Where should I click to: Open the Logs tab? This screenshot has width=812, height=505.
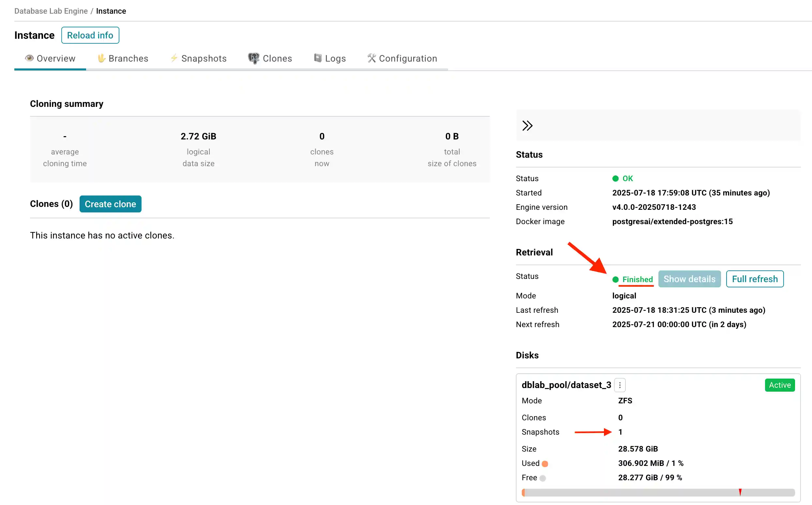335,58
